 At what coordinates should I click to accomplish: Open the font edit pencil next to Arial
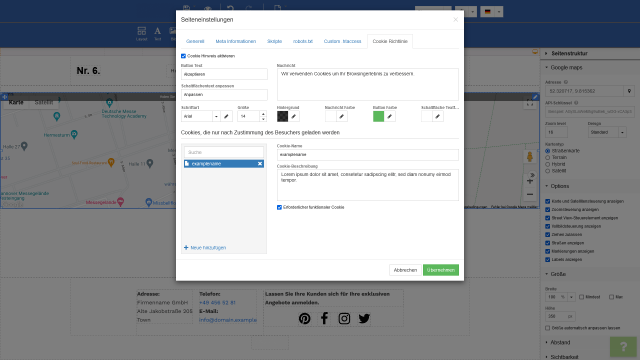tap(226, 116)
